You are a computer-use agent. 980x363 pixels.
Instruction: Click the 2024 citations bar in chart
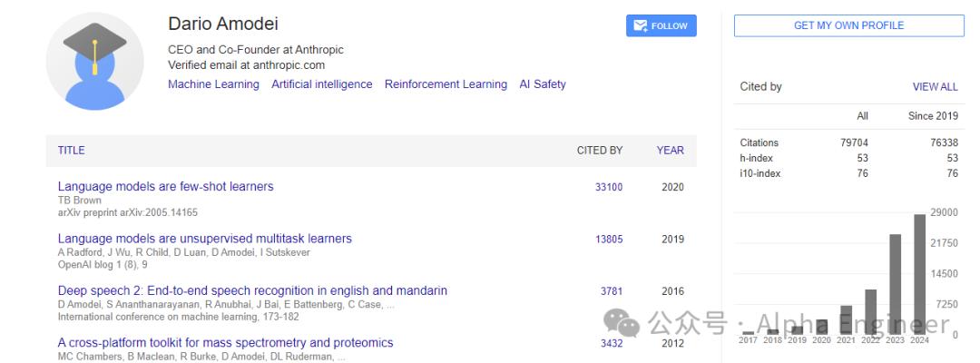click(919, 274)
